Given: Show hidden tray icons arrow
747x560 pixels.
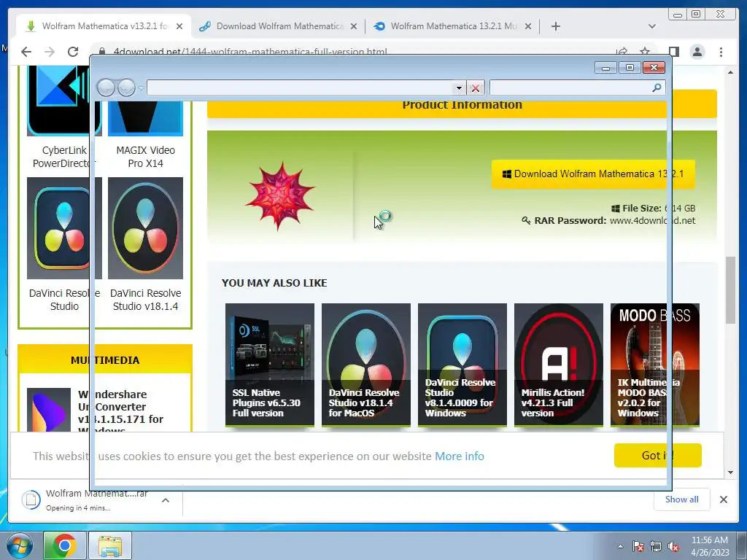Looking at the screenshot, I should (x=620, y=546).
